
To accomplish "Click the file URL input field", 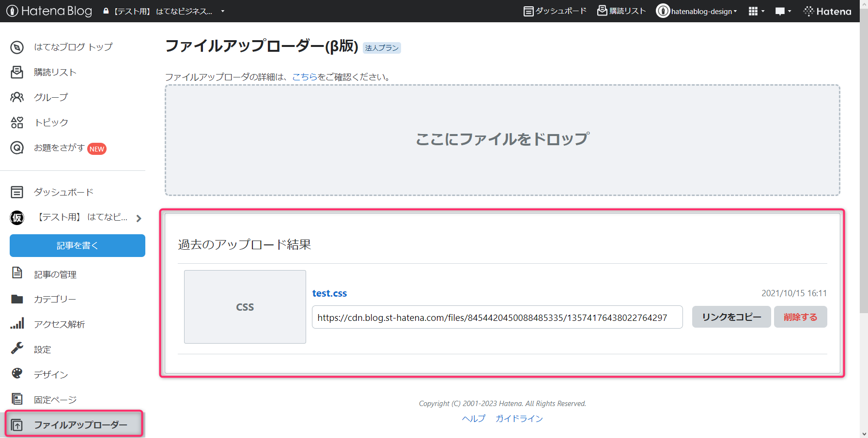I will pyautogui.click(x=497, y=317).
